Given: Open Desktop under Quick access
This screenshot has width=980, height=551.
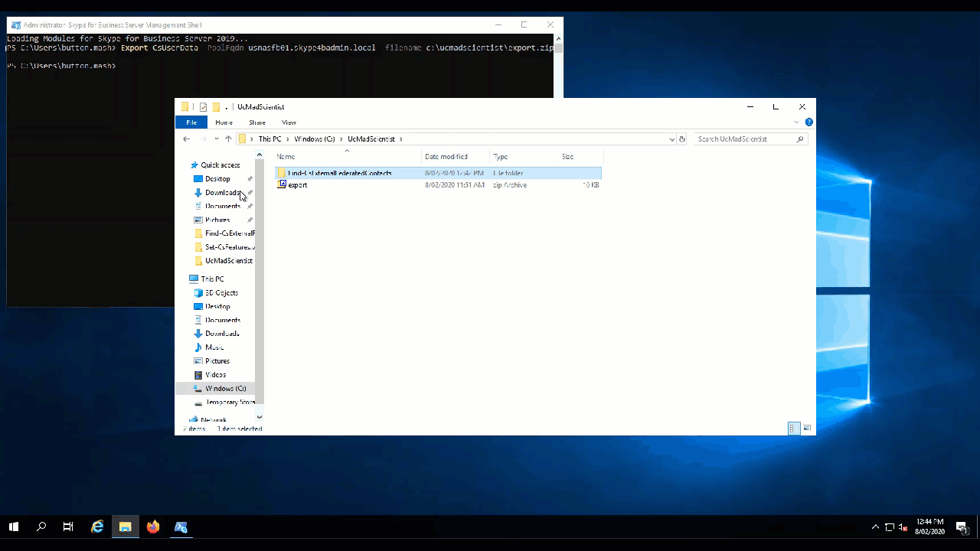Looking at the screenshot, I should click(x=217, y=179).
